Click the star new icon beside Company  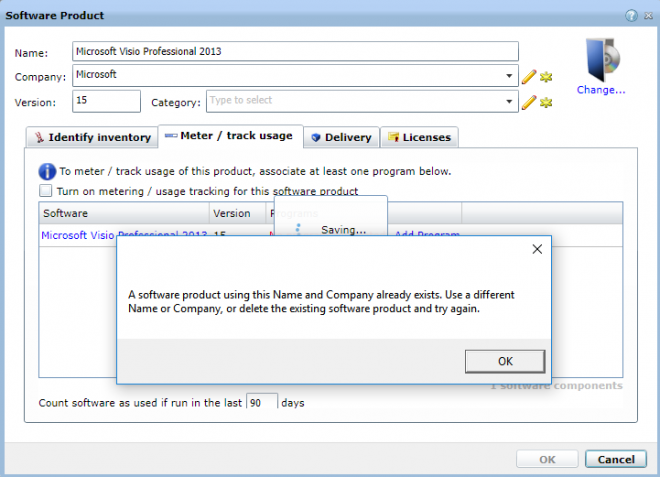(546, 77)
